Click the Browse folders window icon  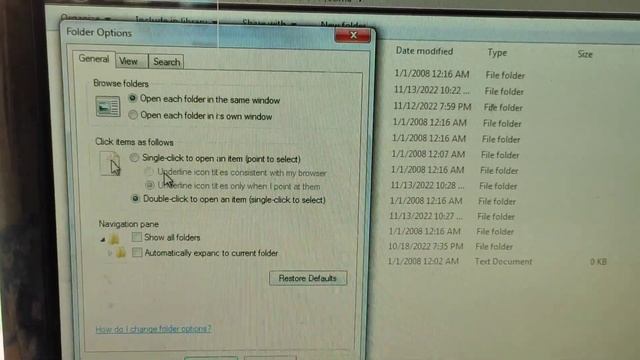[x=108, y=107]
